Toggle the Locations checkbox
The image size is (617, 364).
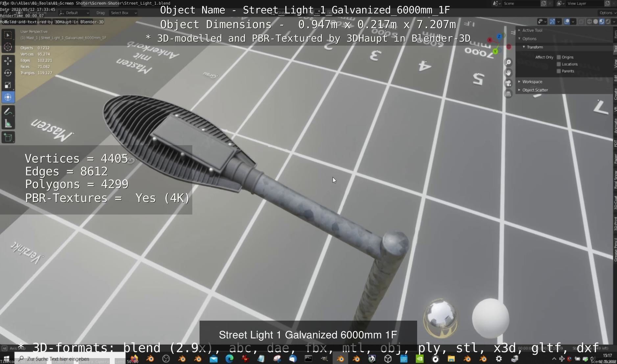pos(559,64)
